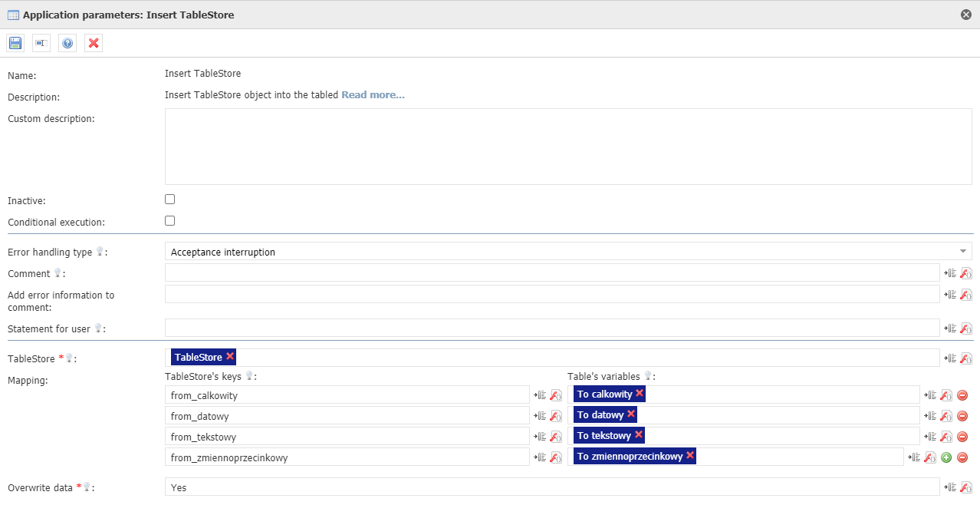Insert variable icon for To zmiennoprzecinkowy row

coord(914,457)
